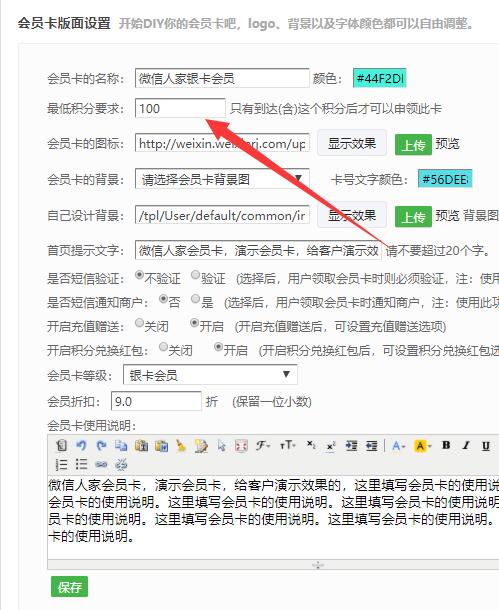Viewport: 499px width, 610px height.
Task: Click the increase indent icon
Action: coord(351,445)
